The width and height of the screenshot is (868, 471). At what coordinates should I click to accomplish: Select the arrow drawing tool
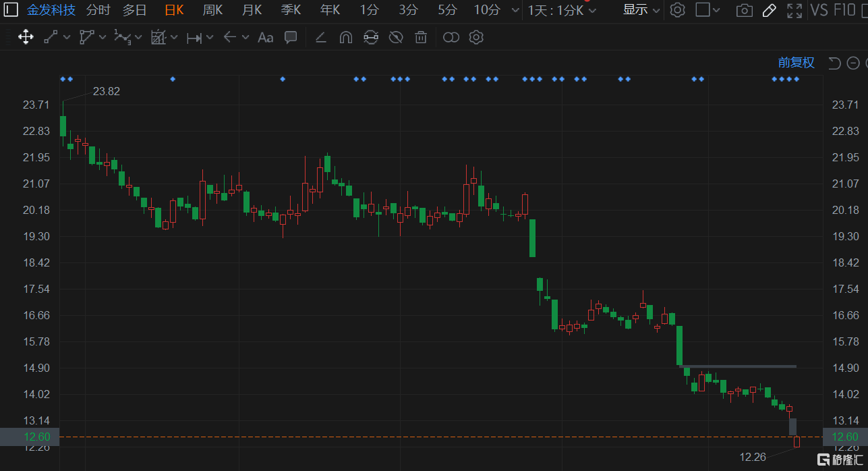tap(229, 37)
